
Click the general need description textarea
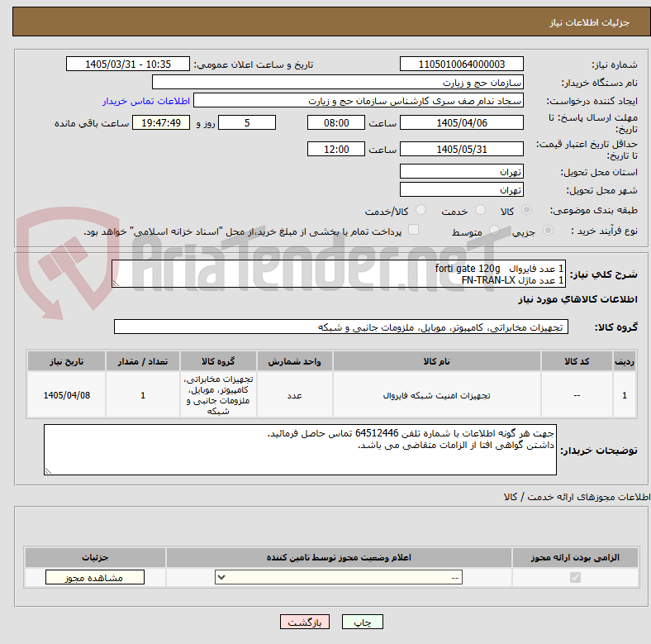pyautogui.click(x=339, y=274)
